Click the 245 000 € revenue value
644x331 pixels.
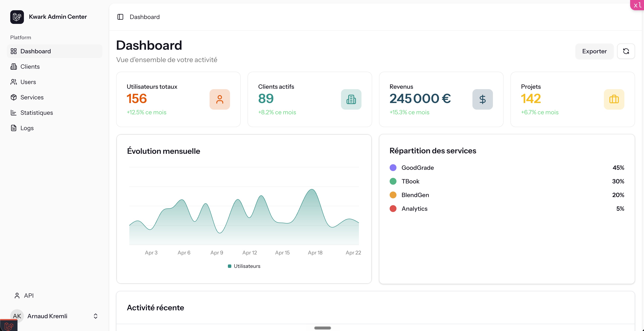(x=420, y=99)
